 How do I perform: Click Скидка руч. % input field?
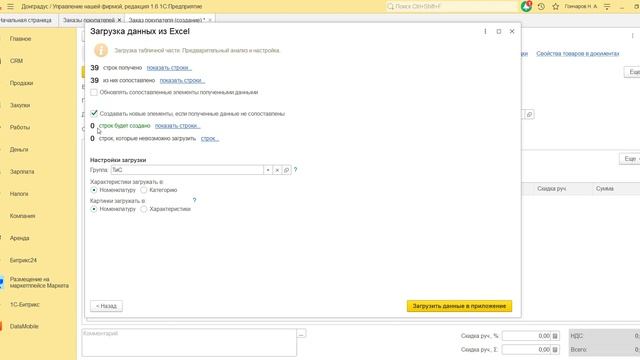[x=527, y=336]
